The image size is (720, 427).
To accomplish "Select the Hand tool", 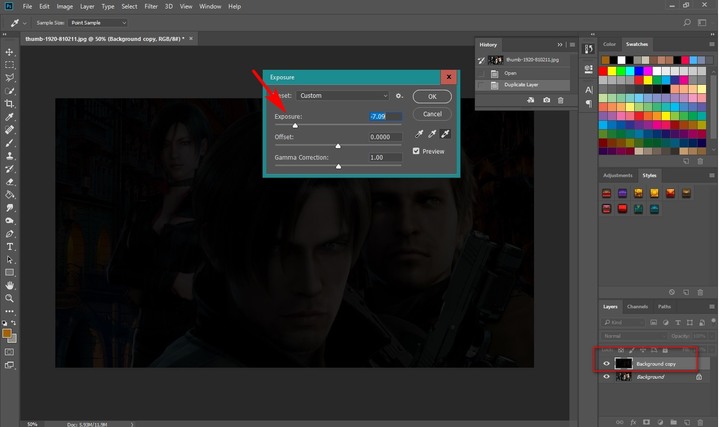I will (x=10, y=285).
